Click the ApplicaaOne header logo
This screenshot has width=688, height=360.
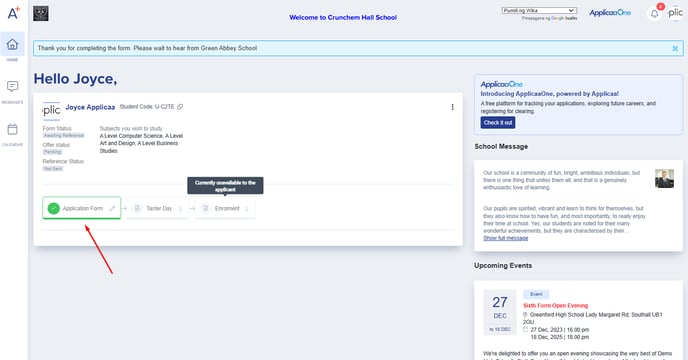(x=610, y=13)
